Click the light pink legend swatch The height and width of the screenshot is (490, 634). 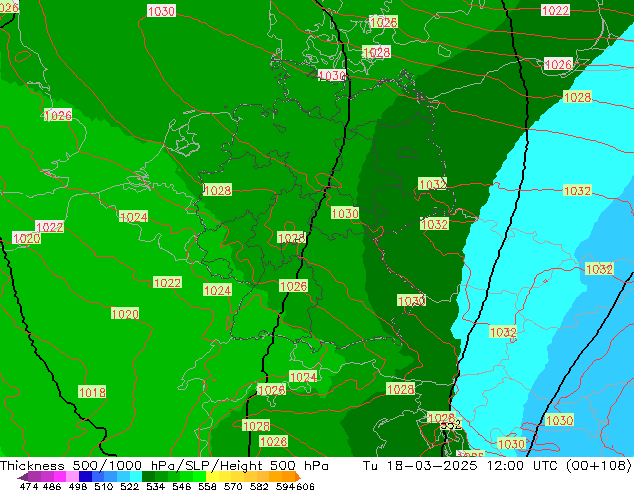click(x=72, y=476)
